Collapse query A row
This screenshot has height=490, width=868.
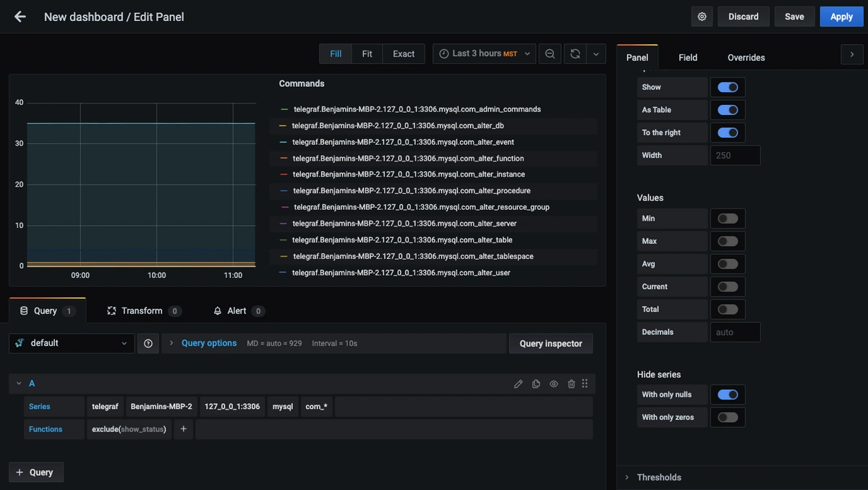click(x=19, y=384)
